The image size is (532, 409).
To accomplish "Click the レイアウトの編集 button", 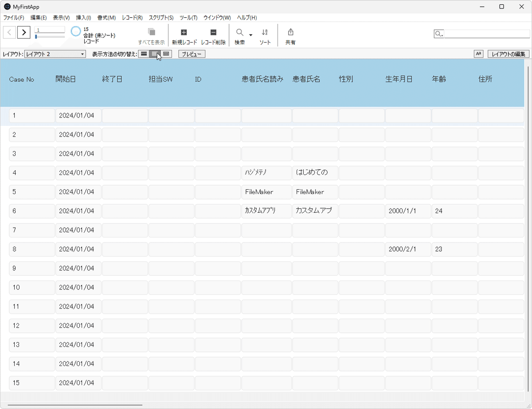I will point(508,54).
